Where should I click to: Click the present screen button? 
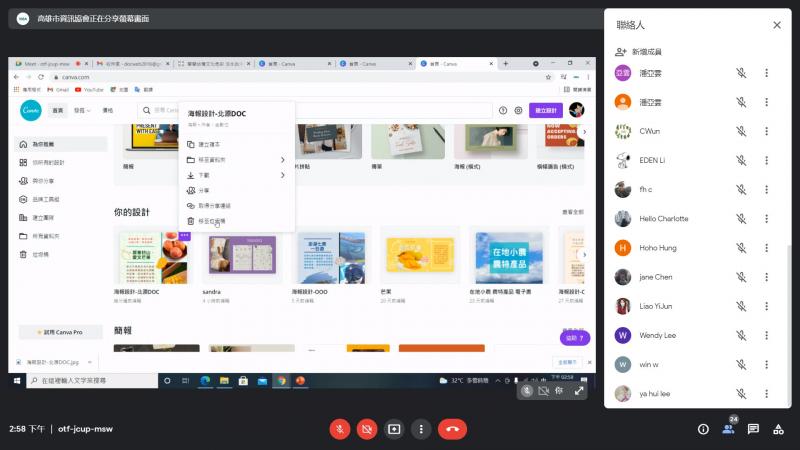[x=394, y=429]
